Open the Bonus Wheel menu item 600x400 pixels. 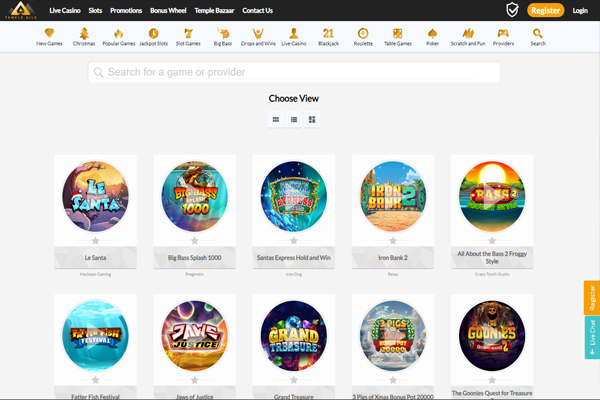pyautogui.click(x=168, y=10)
